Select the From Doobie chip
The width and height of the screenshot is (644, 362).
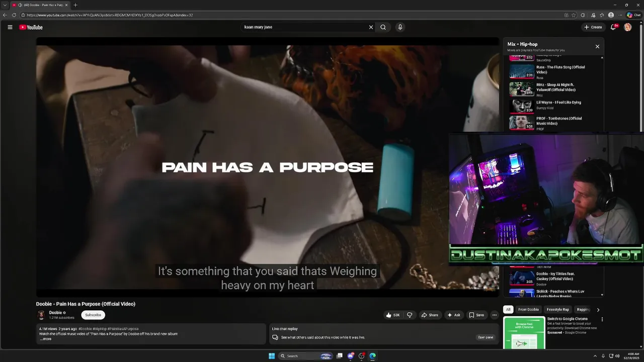tap(528, 310)
